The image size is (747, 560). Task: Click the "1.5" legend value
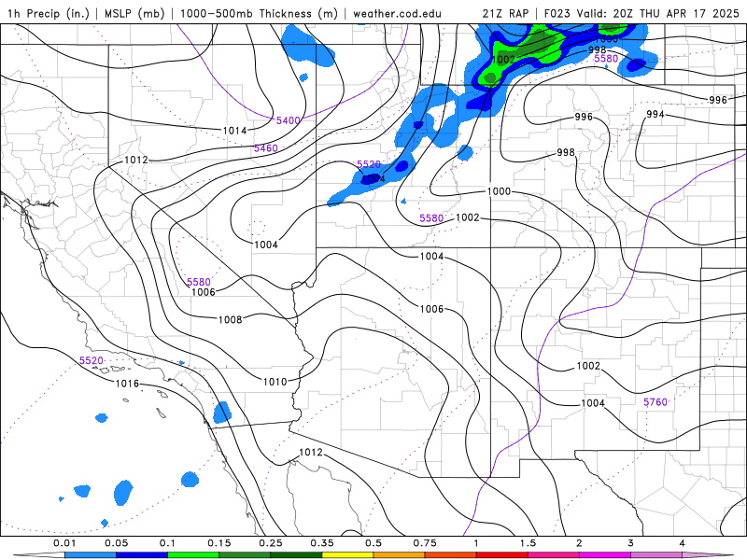tap(528, 543)
